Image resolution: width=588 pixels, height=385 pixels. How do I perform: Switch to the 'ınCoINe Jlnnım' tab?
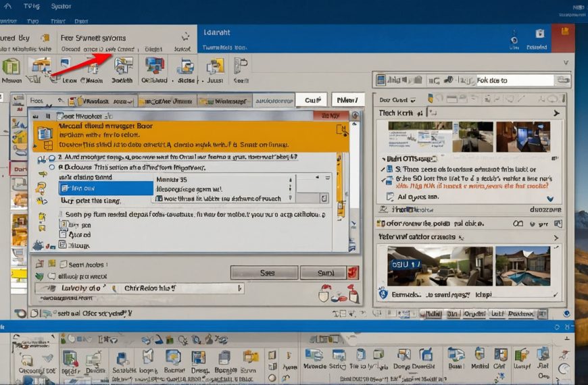167,101
